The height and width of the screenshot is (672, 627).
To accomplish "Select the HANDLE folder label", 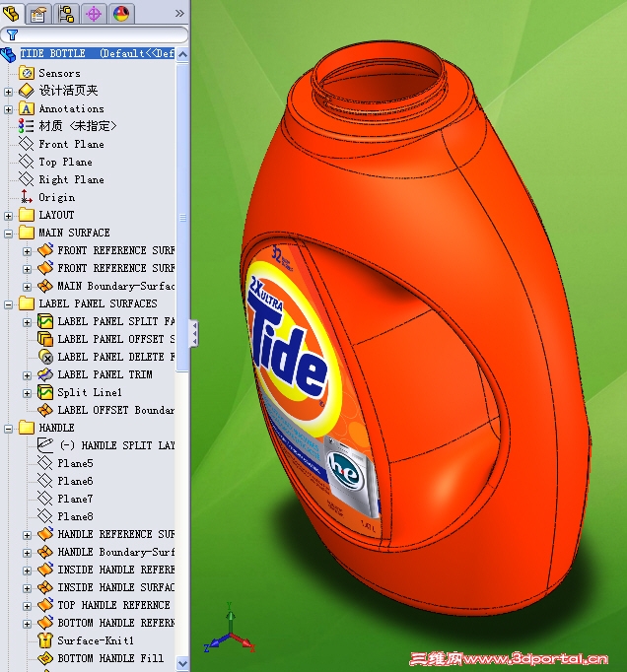I will pos(56,428).
